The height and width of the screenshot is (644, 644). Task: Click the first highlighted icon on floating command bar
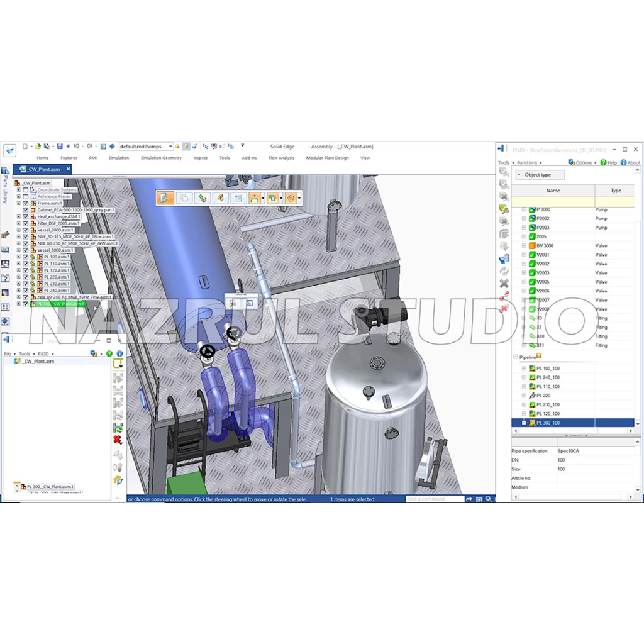(165, 198)
